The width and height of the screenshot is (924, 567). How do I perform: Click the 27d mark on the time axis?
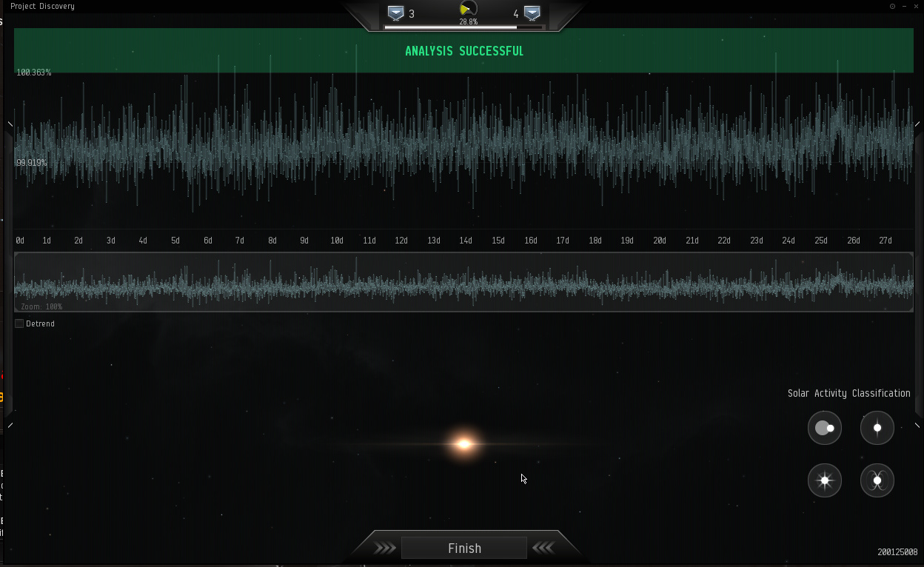[885, 241]
